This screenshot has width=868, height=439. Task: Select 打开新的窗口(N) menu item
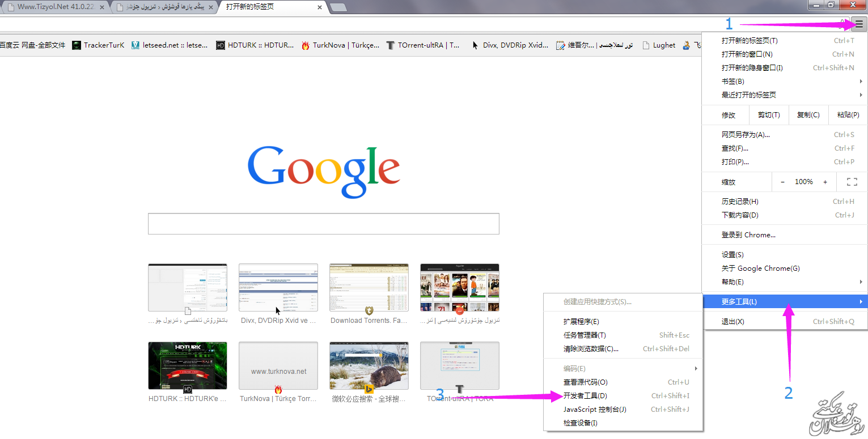coord(785,54)
